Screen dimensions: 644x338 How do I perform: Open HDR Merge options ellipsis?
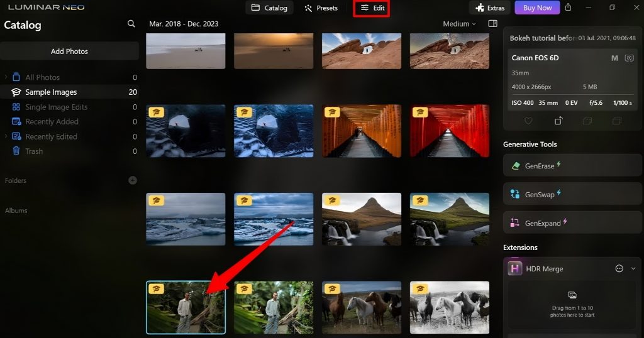click(x=619, y=269)
